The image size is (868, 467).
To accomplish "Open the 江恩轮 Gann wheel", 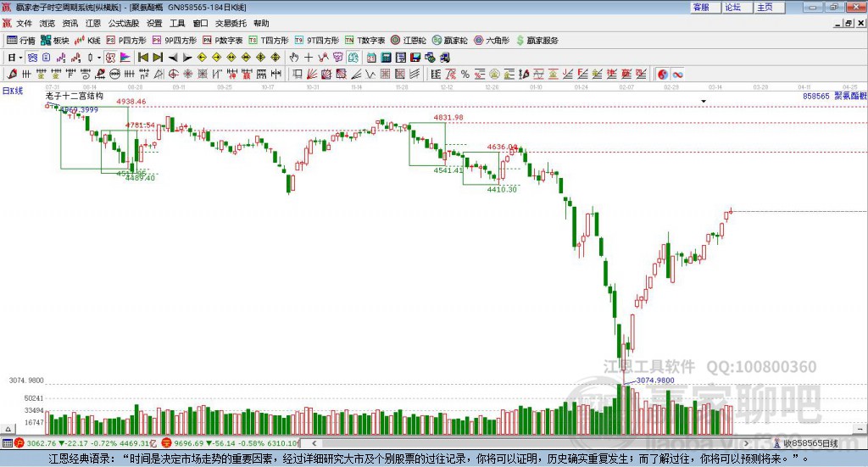I will [x=409, y=41].
